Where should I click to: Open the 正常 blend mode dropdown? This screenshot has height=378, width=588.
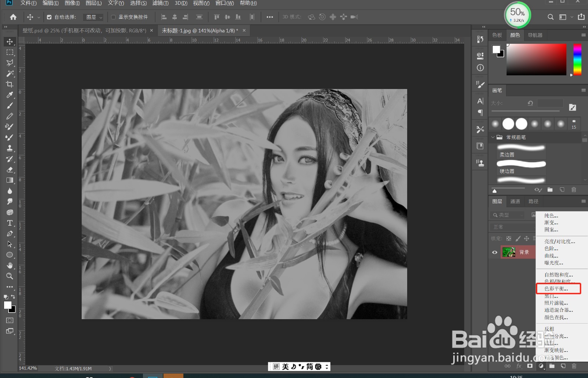(x=513, y=227)
